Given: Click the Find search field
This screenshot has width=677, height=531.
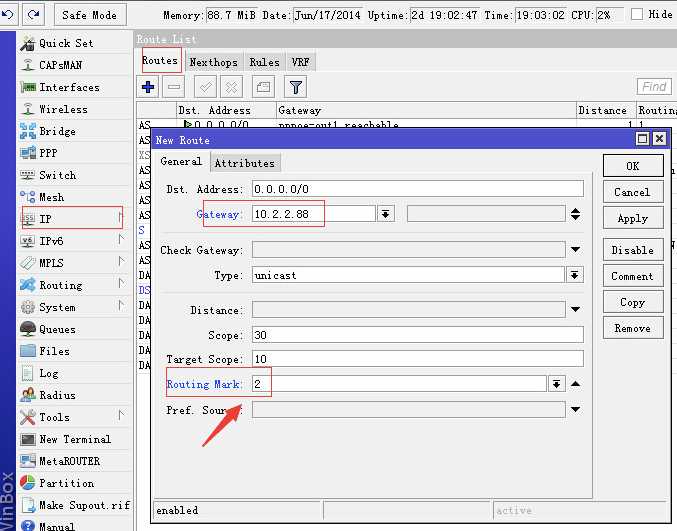Looking at the screenshot, I should click(x=654, y=86).
